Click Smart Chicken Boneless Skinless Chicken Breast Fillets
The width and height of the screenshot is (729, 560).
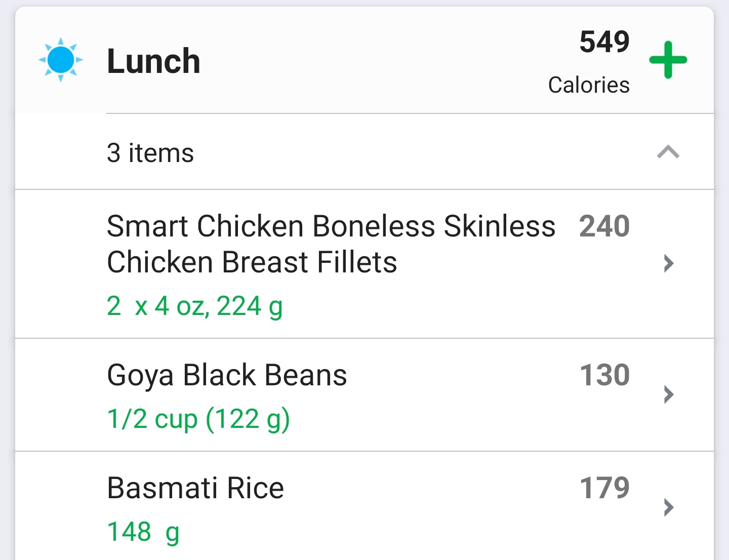coord(331,244)
